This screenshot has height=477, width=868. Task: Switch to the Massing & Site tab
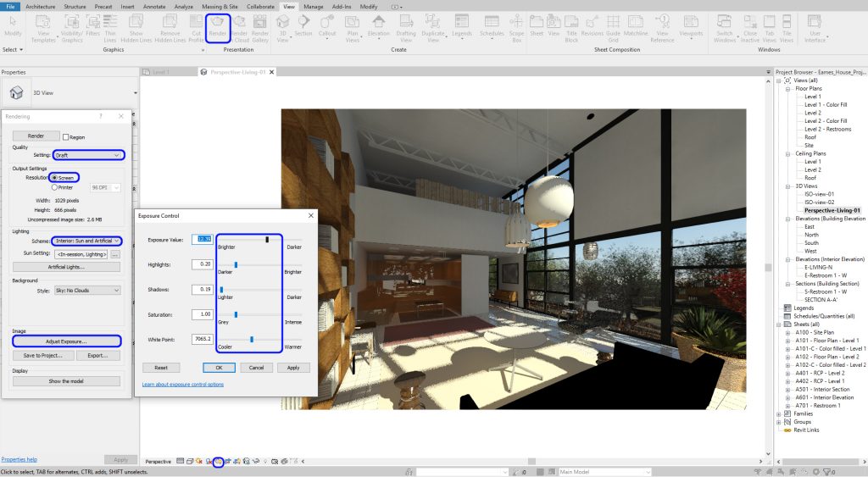pyautogui.click(x=220, y=7)
